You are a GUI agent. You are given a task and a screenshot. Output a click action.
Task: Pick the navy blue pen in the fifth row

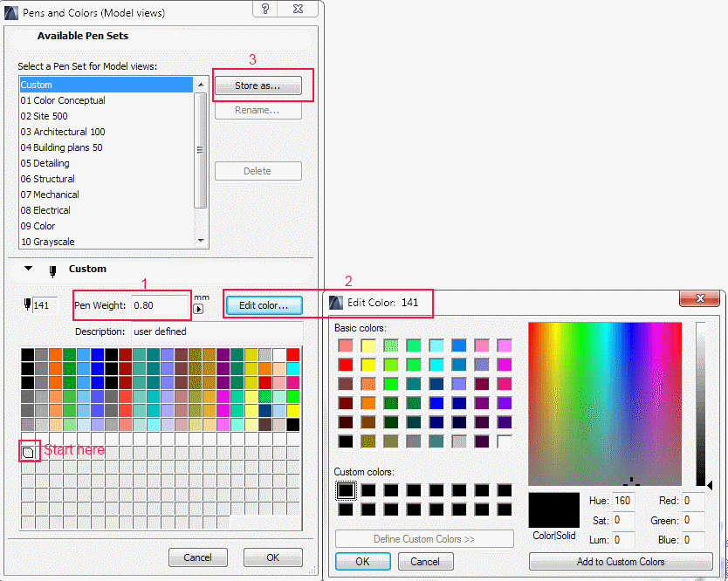tap(265, 411)
